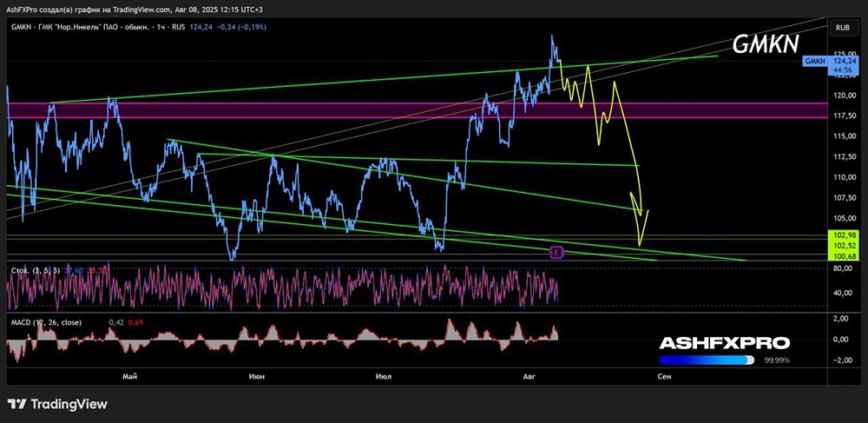Click the Сен label on the time axis
The width and height of the screenshot is (868, 423).
point(664,376)
